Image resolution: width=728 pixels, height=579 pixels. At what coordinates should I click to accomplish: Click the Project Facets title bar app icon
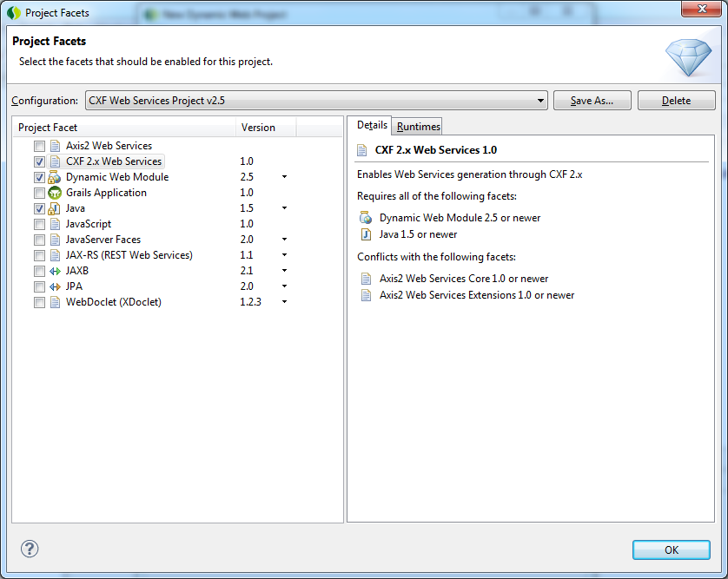pyautogui.click(x=14, y=13)
